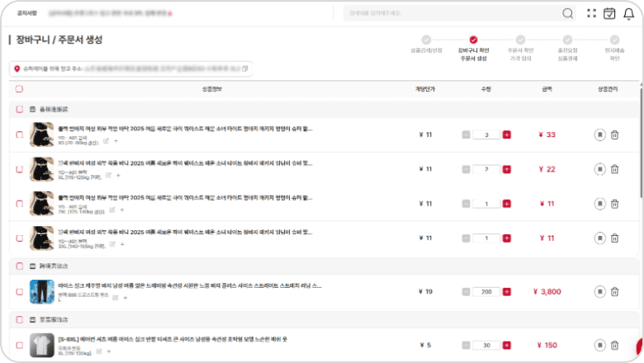Viewport: 644px width, 363px height.
Task: Copy the warehouse address
Action: coord(245,68)
